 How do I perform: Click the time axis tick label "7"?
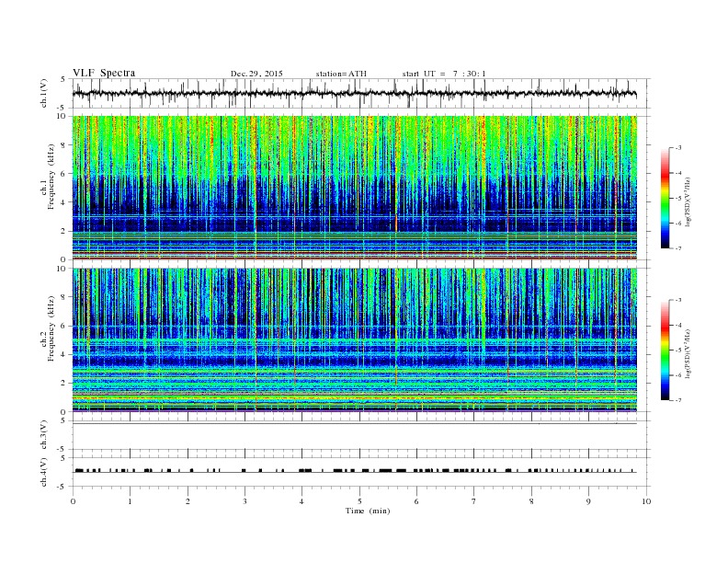pyautogui.click(x=474, y=501)
